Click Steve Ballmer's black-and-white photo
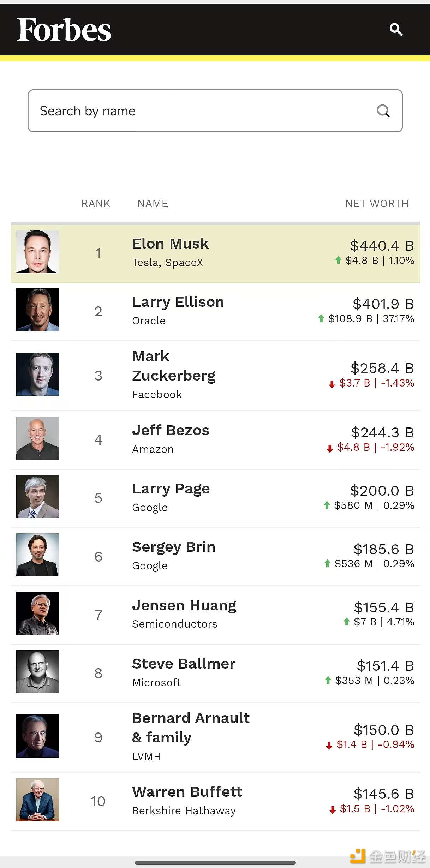430x868 pixels. pos(38,672)
